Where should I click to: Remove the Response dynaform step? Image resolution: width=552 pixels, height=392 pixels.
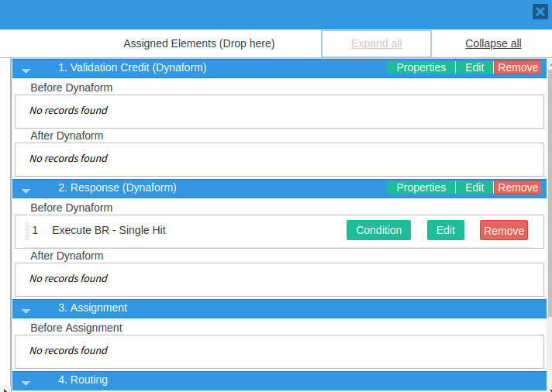pyautogui.click(x=518, y=188)
